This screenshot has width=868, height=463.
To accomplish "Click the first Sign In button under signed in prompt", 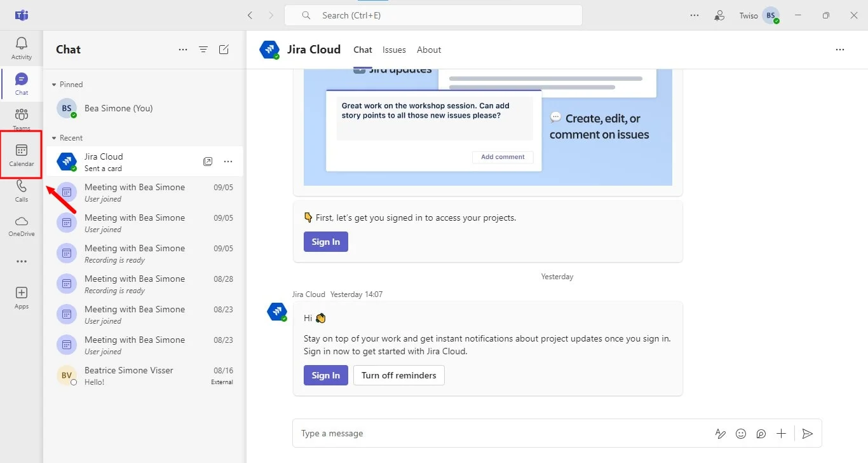I will tap(326, 242).
